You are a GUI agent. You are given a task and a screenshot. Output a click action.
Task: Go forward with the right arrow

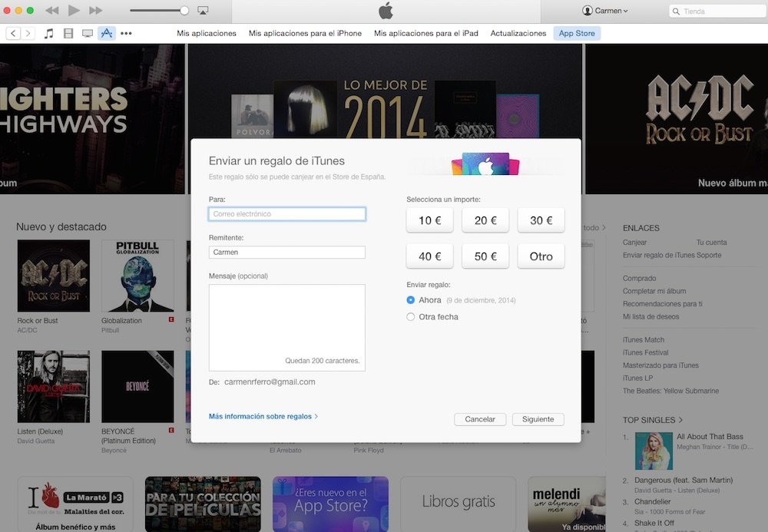point(28,33)
